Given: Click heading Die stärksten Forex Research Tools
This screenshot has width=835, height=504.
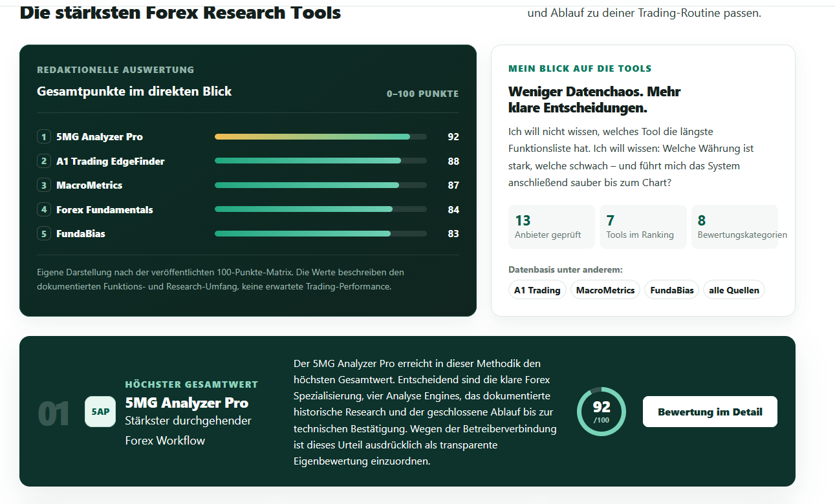Looking at the screenshot, I should 180,12.
